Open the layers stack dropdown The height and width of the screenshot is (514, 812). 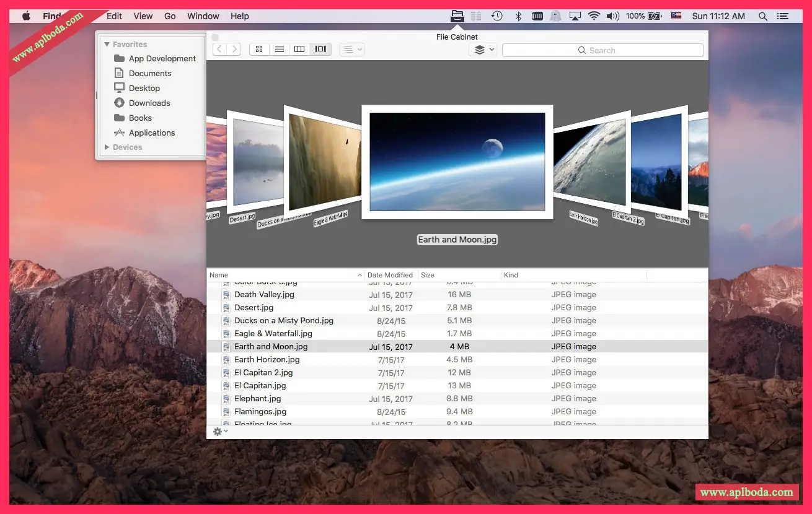(x=483, y=50)
